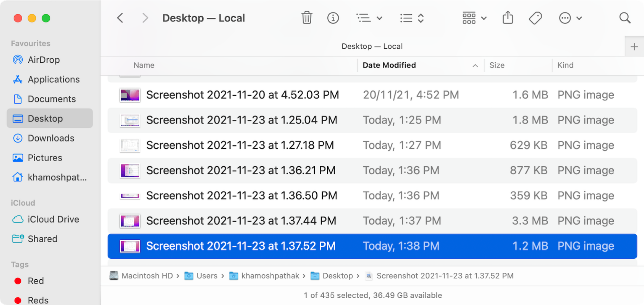This screenshot has width=644, height=305.
Task: Sort by Size column header
Action: click(x=497, y=65)
